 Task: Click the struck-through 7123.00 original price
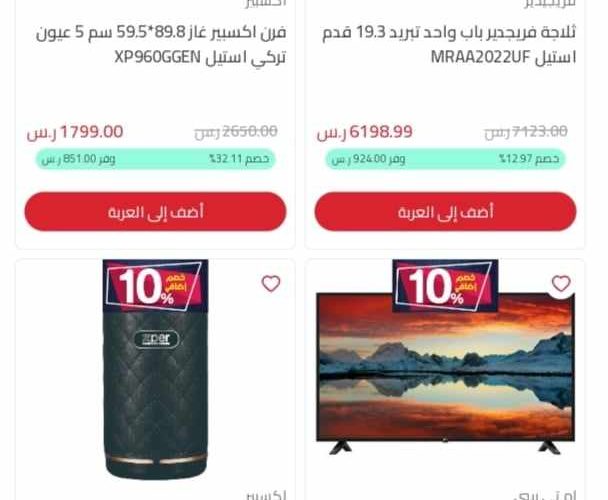[x=526, y=132]
